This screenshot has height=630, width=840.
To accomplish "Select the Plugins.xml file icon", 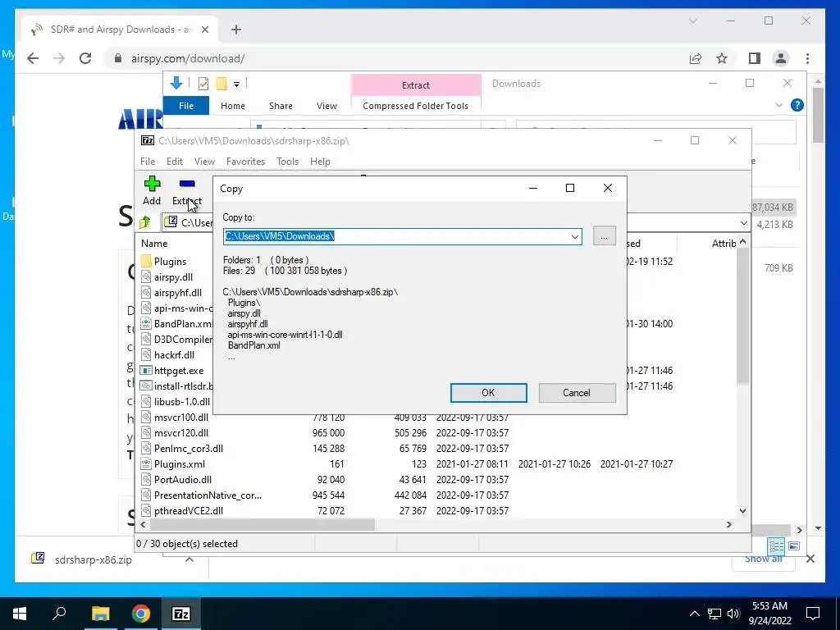I will pyautogui.click(x=146, y=464).
